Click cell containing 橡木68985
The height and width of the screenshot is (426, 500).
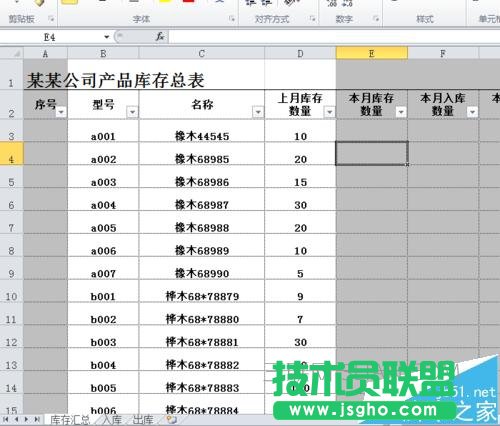202,154
